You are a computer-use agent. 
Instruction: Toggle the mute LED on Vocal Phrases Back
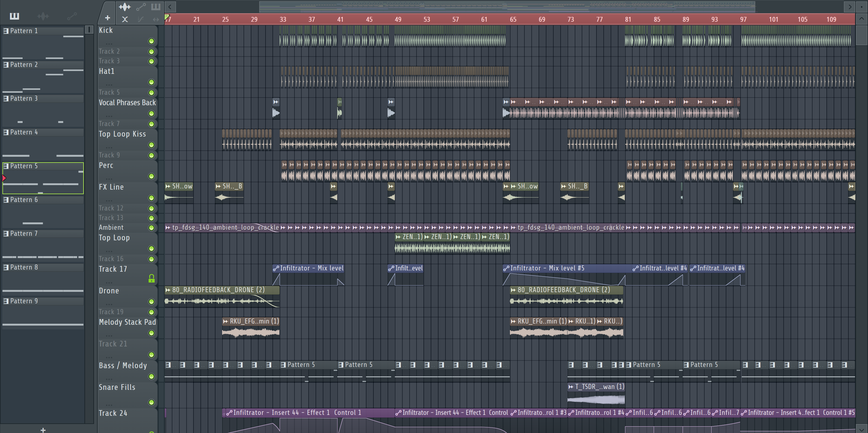[152, 114]
